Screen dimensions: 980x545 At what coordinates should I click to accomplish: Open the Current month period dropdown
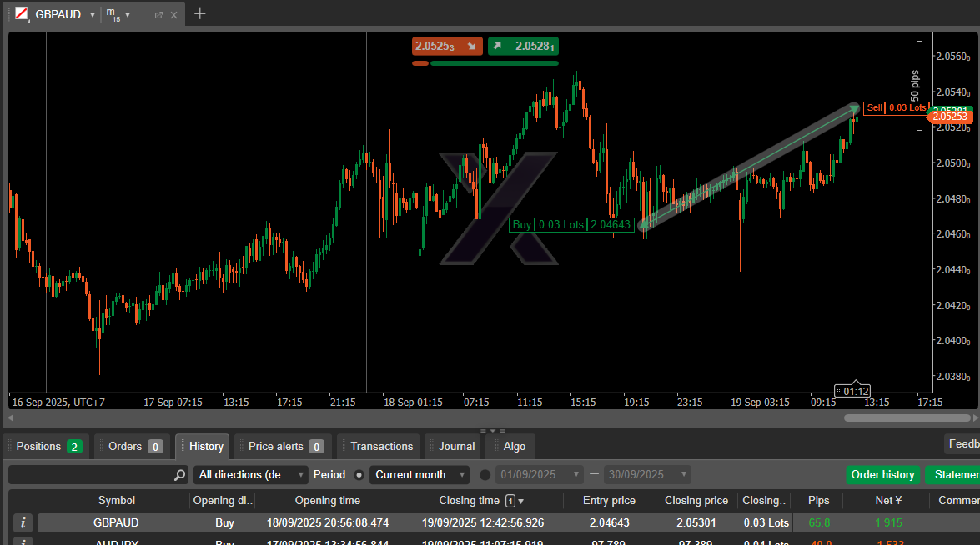pyautogui.click(x=420, y=475)
